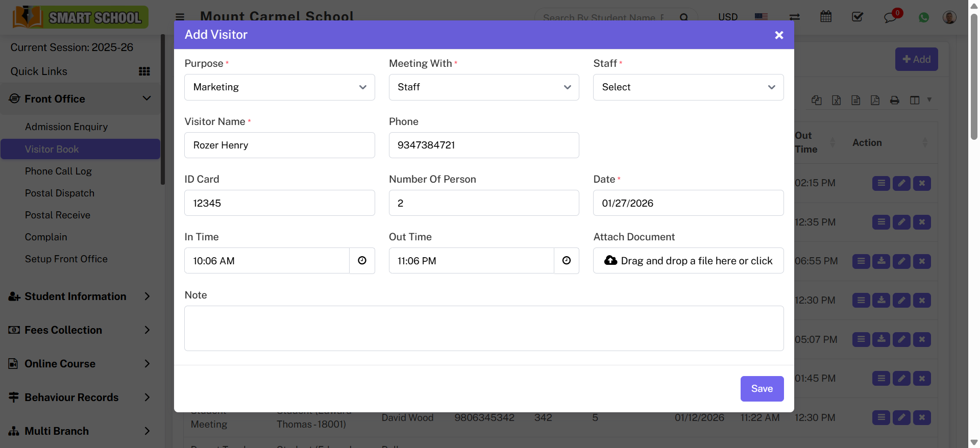Click the user profile avatar
Screen dimensions: 980x448
(x=949, y=17)
